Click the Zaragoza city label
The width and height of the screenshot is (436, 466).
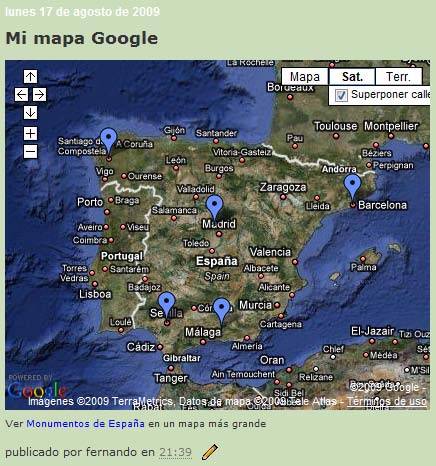click(283, 187)
